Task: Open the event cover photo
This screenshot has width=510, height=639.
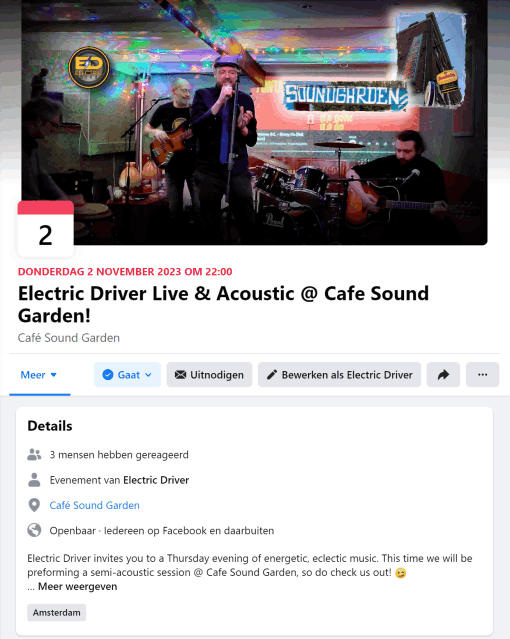Action: coord(254,122)
